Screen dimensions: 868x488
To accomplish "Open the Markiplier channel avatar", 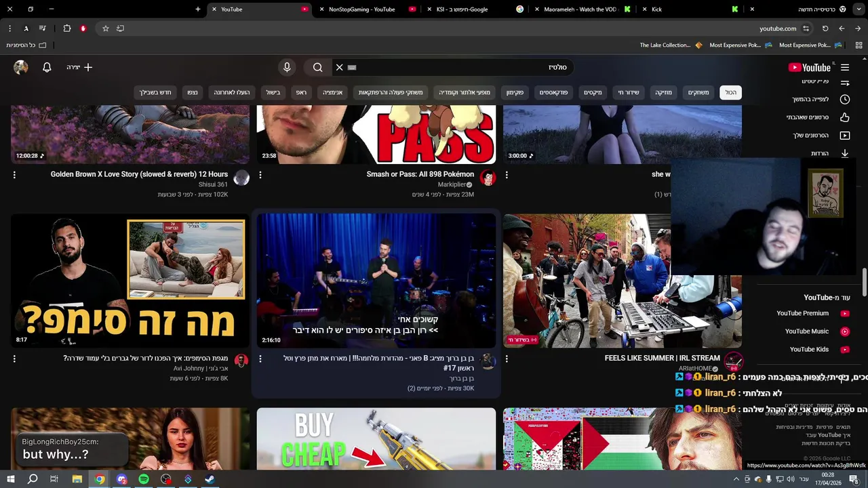I will point(488,178).
